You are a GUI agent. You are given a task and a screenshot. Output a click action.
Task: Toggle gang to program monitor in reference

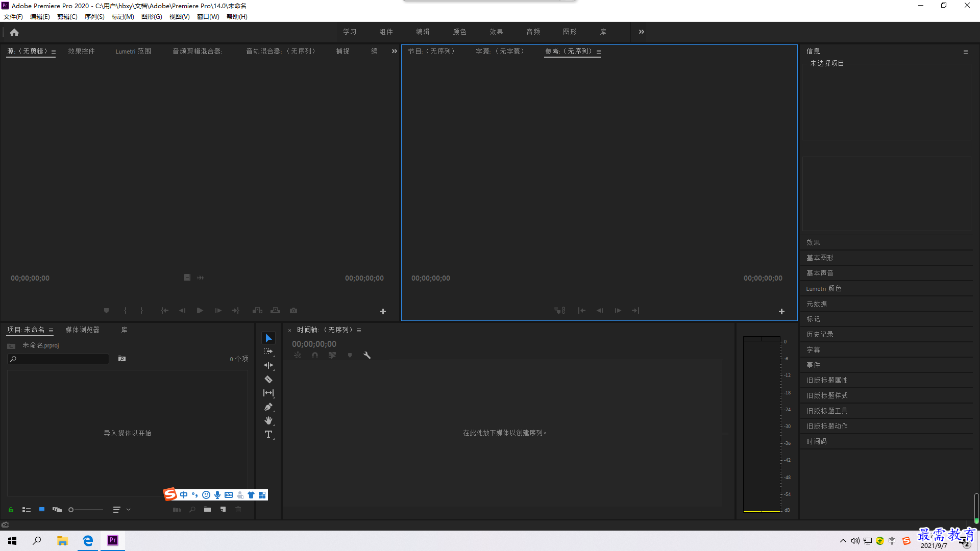tap(560, 311)
